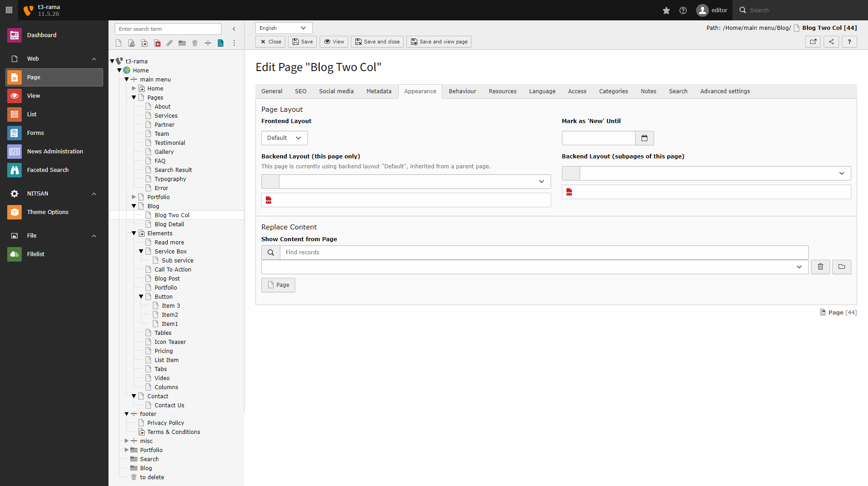Click the Save and view page button
This screenshot has height=486, width=868.
click(x=439, y=42)
